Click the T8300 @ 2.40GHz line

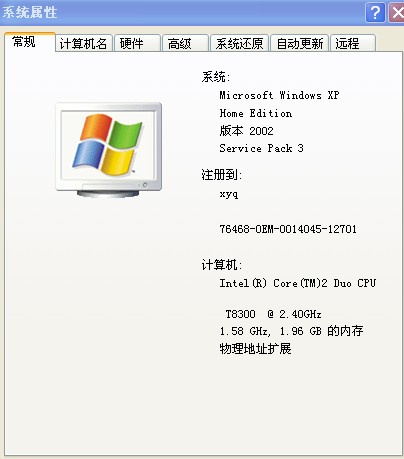pyautogui.click(x=273, y=314)
